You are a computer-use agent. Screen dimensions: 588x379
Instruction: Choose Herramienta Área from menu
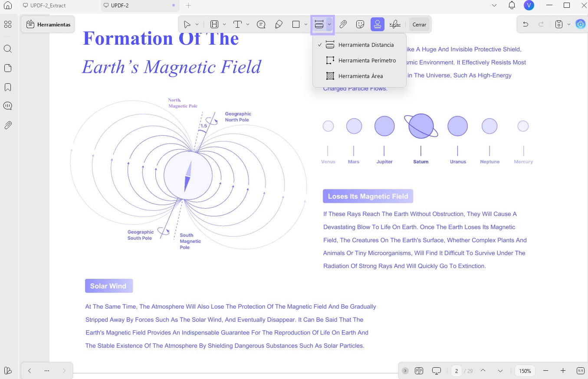click(359, 76)
